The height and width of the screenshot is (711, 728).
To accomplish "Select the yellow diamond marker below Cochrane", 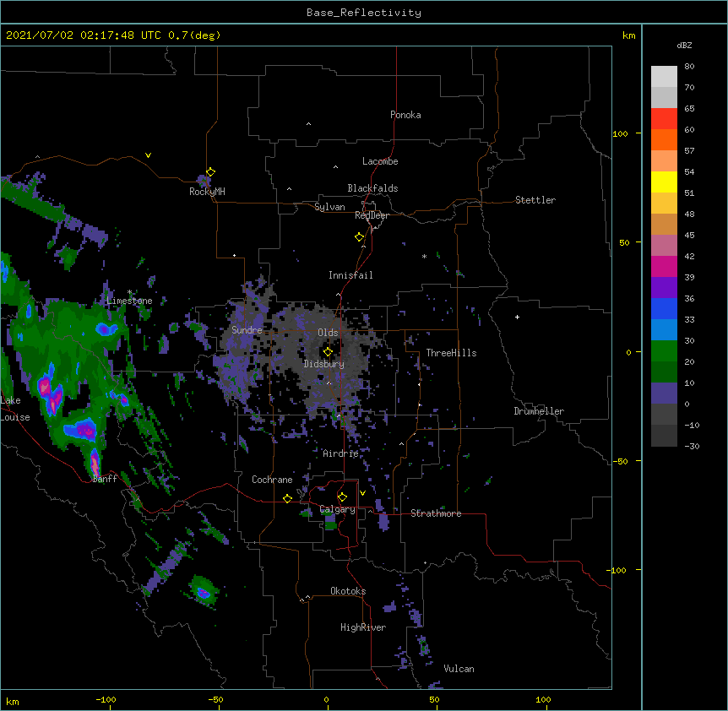I will click(287, 498).
